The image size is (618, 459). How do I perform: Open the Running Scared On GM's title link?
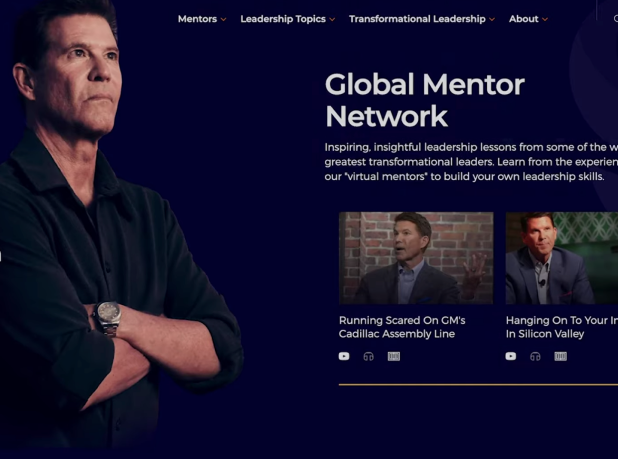tap(402, 327)
